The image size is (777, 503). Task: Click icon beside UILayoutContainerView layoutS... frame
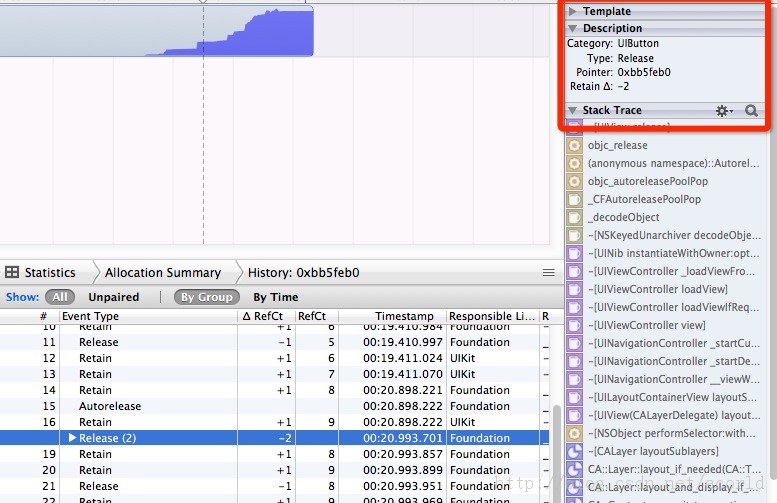574,397
